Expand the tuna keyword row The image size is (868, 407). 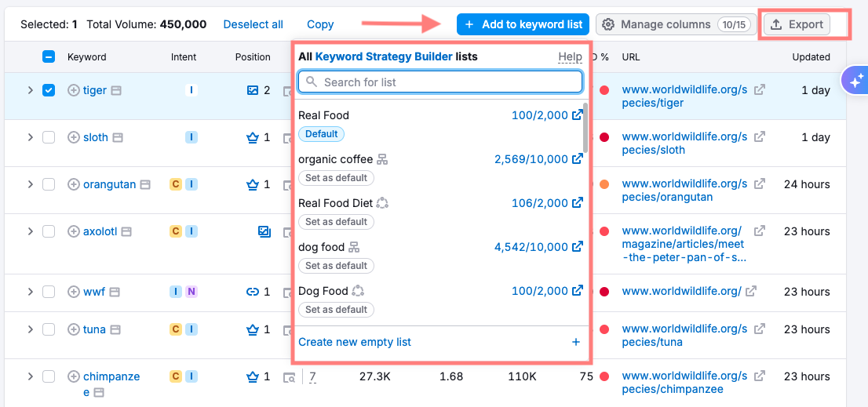click(x=30, y=329)
